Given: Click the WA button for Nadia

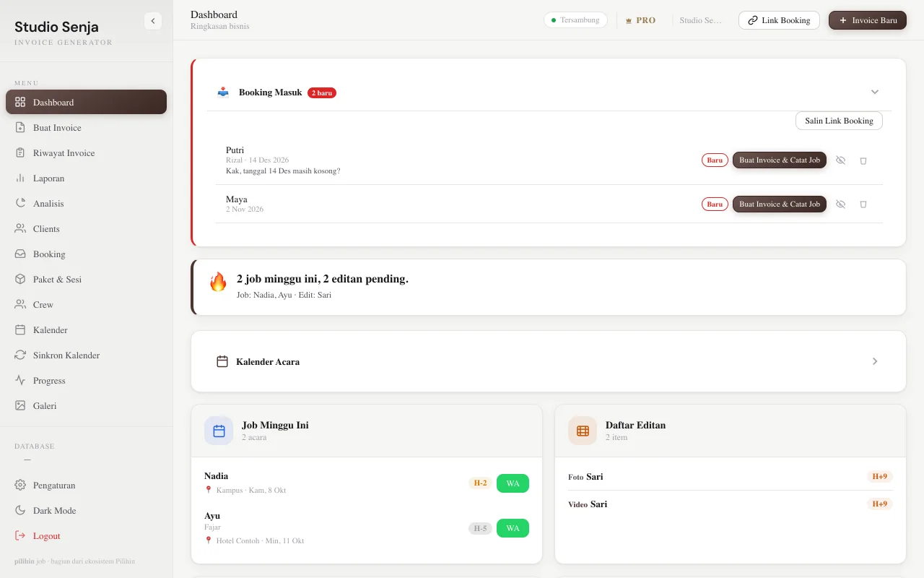Looking at the screenshot, I should click(x=513, y=483).
